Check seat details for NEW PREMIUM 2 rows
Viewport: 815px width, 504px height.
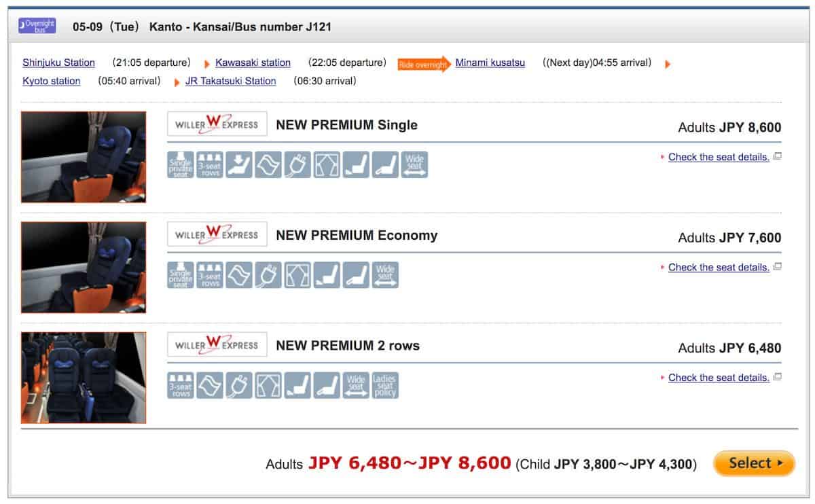[719, 378]
